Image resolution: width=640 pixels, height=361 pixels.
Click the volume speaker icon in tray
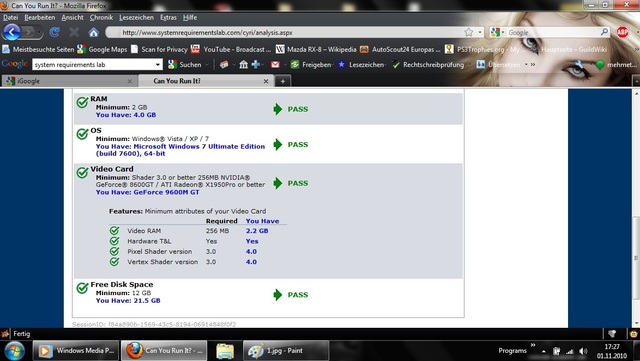583,351
